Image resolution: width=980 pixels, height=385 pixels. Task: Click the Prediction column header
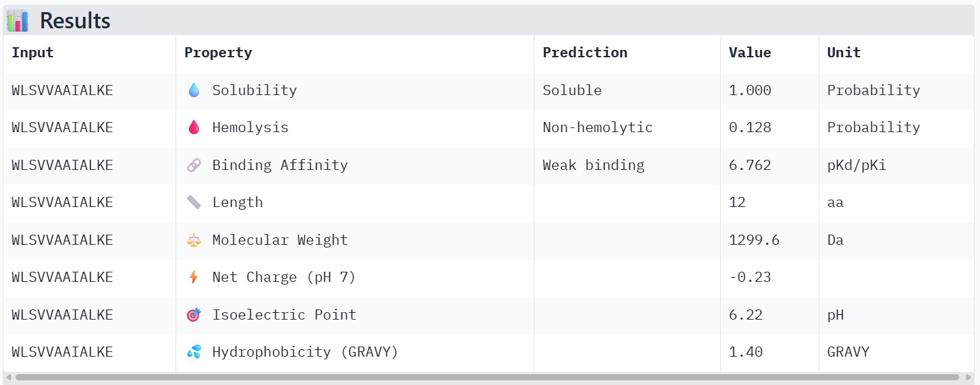[x=584, y=53]
